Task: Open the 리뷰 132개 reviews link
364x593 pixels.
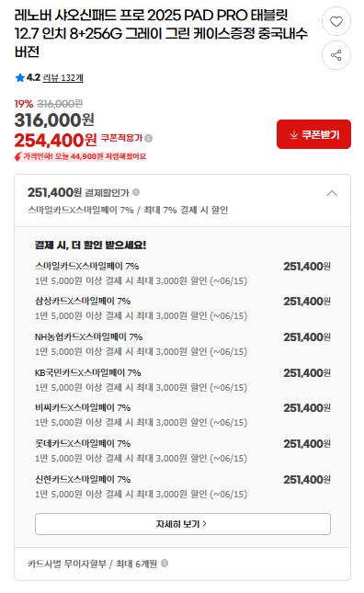Action: click(63, 78)
